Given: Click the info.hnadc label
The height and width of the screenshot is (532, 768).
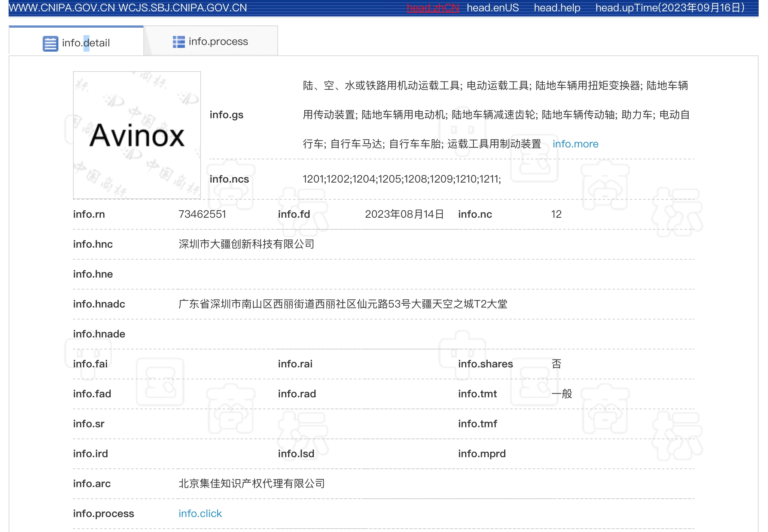Looking at the screenshot, I should point(99,304).
